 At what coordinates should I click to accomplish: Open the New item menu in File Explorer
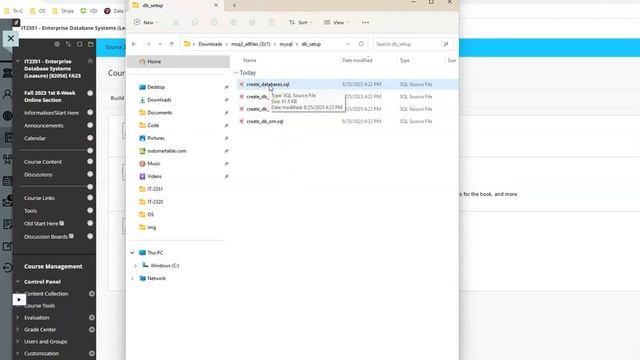(146, 22)
